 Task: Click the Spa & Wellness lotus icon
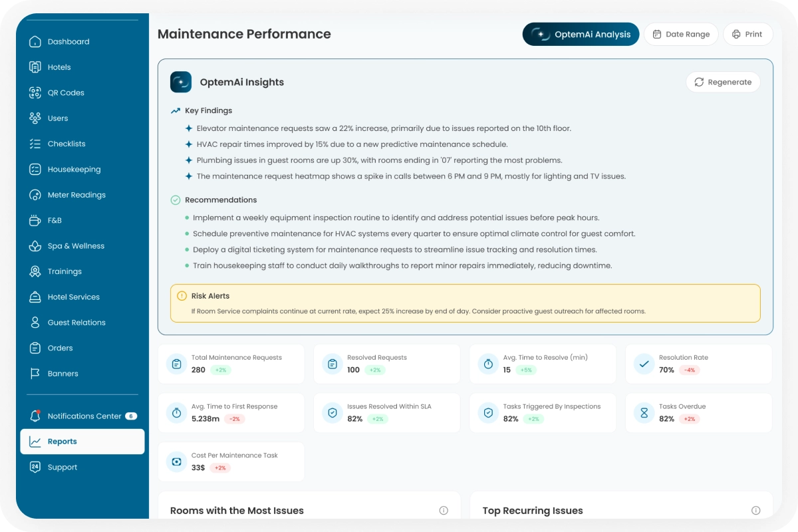(35, 246)
